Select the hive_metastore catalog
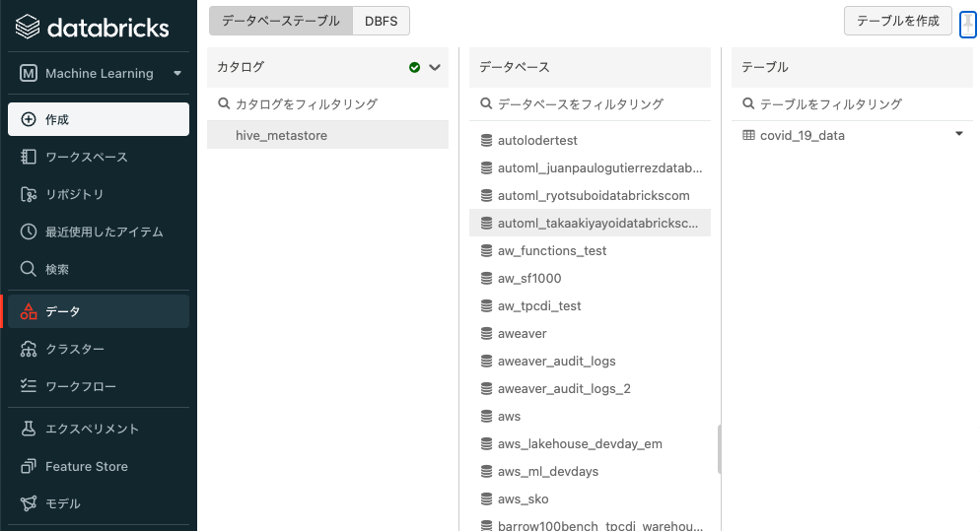Screen dimensions: 980x531 327,135
